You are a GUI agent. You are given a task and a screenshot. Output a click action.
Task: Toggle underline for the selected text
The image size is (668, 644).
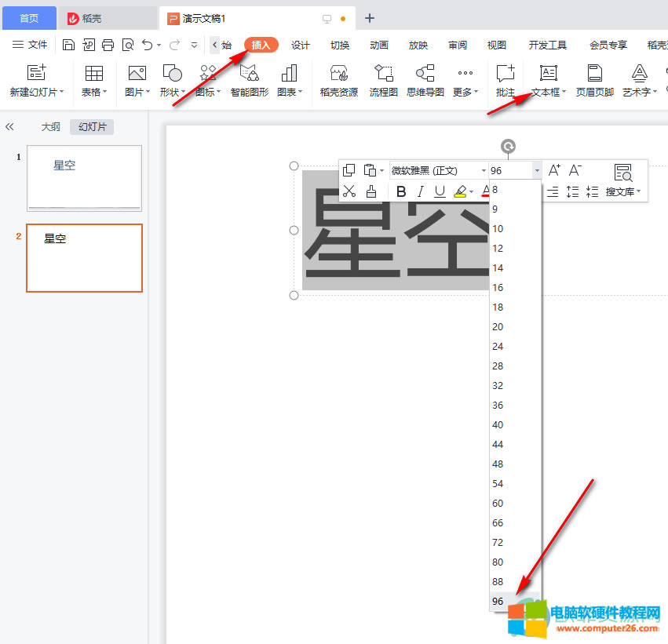pyautogui.click(x=440, y=191)
